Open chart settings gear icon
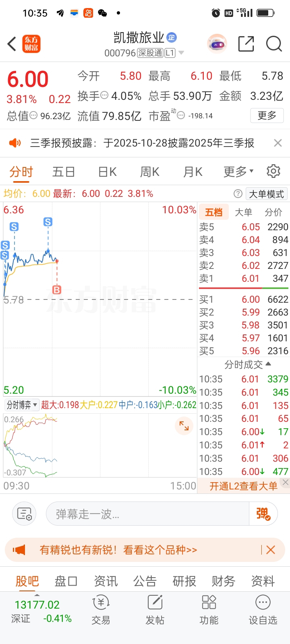Screen dimensions: 290x644 [273, 171]
